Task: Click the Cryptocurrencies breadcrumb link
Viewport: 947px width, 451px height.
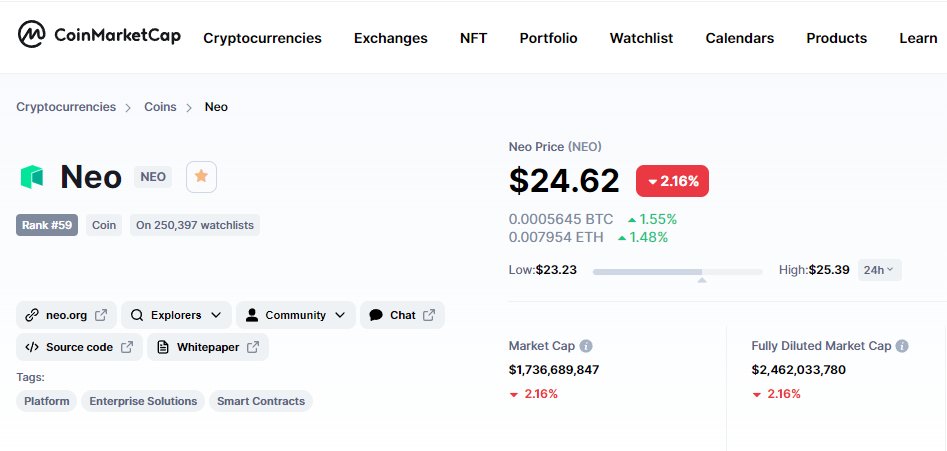Action: pos(66,107)
